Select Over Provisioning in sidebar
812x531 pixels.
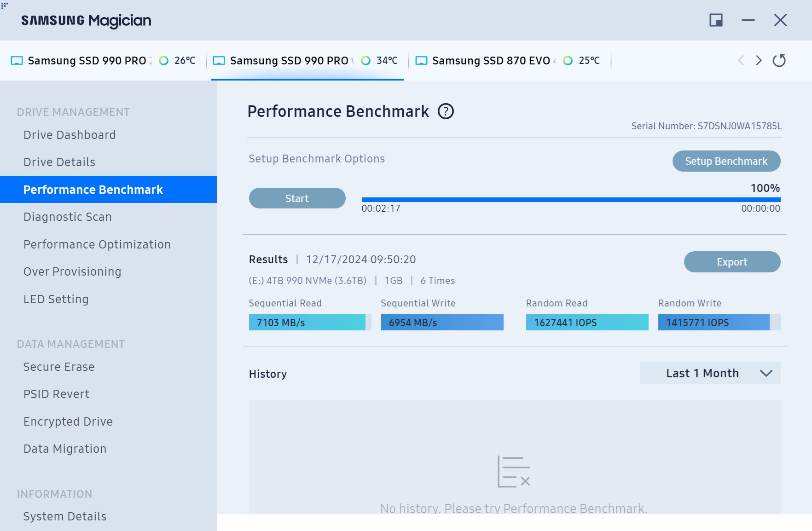pos(72,271)
